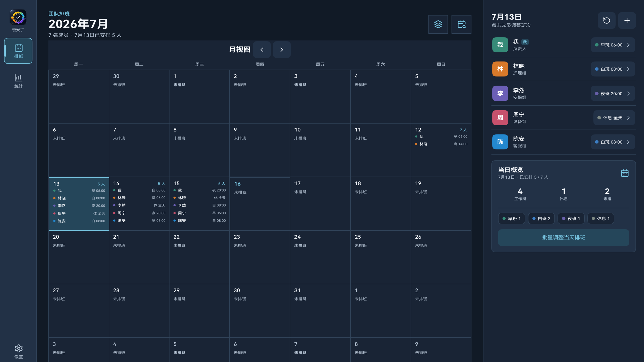
Task: Select the July 1 cell
Action: 200,97
